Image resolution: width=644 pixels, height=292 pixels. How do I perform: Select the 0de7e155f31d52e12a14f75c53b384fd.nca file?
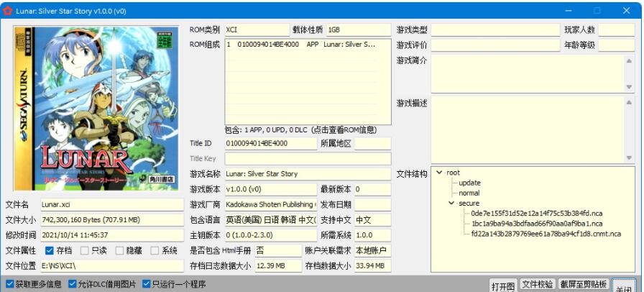click(x=537, y=214)
